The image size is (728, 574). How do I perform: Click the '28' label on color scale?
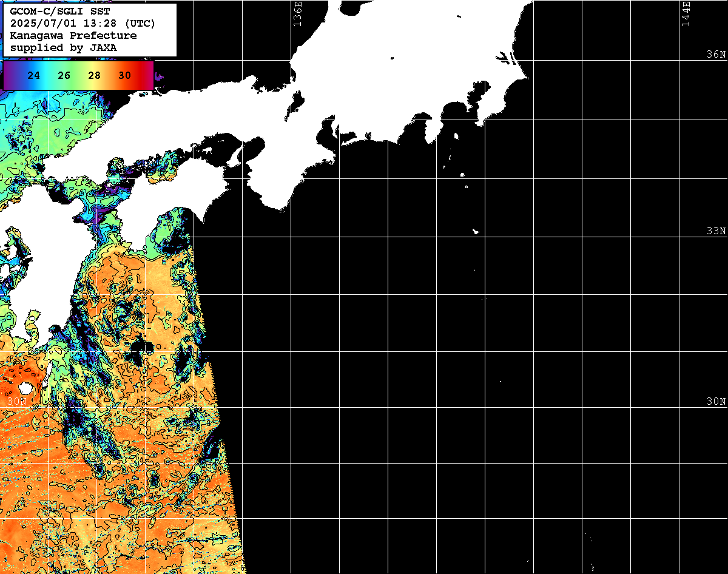click(x=95, y=76)
